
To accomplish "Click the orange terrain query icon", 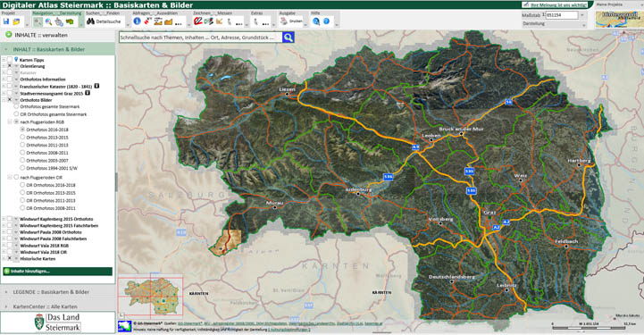I will (x=168, y=21).
